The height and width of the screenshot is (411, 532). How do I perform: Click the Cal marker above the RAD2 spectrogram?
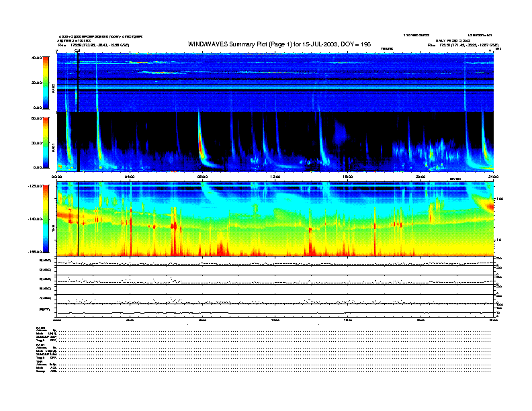[x=77, y=50]
